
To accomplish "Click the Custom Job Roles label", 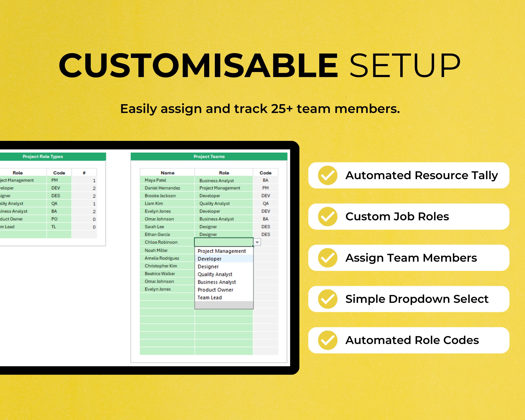I will pyautogui.click(x=397, y=217).
